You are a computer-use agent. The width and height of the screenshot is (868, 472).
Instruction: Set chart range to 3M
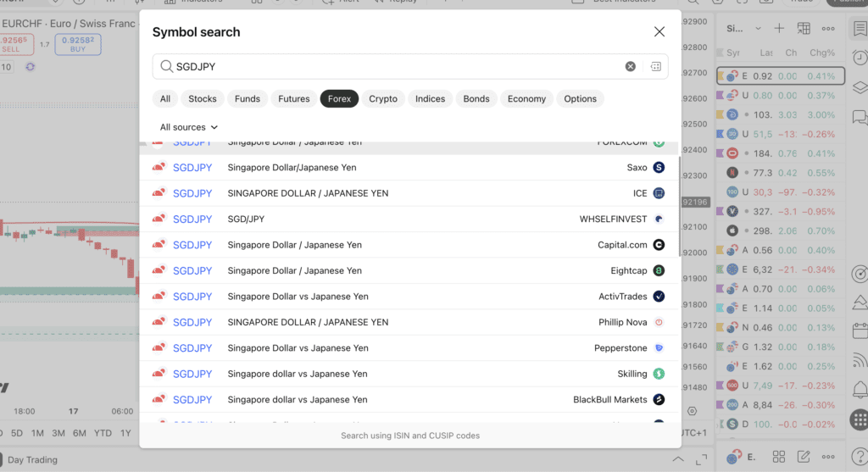pos(58,433)
